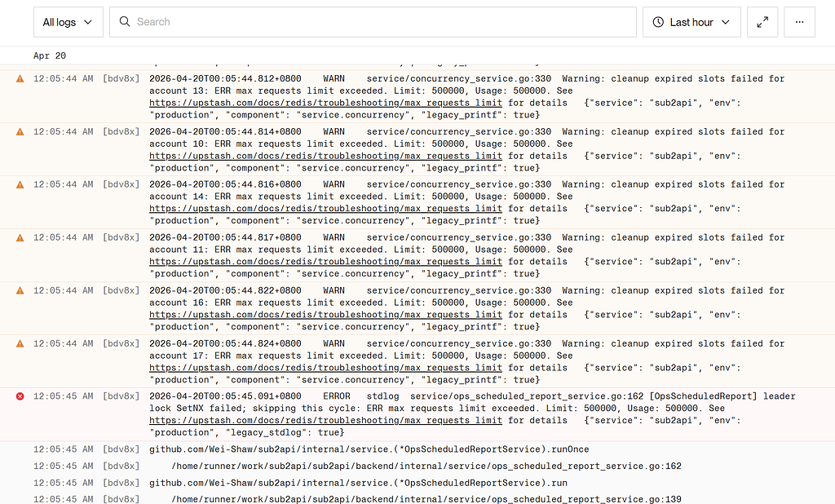Expand the log view to fullscreen

pos(762,22)
